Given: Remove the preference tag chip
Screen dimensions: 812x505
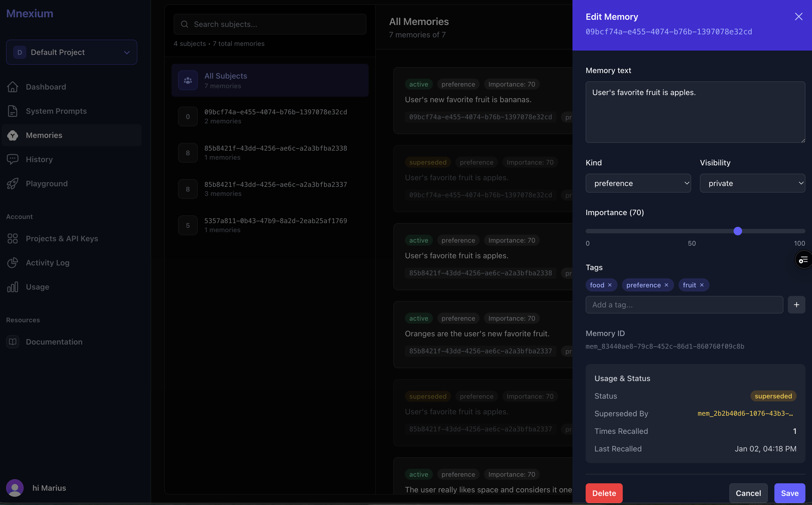Looking at the screenshot, I should [x=666, y=285].
